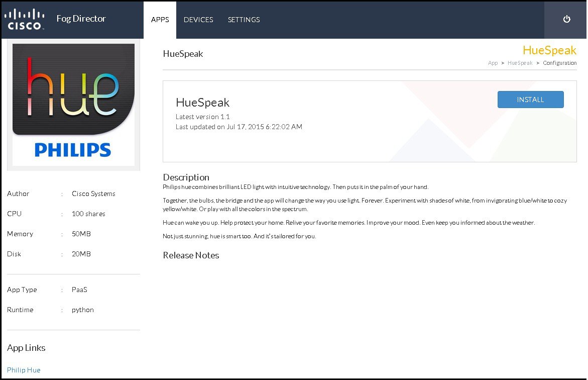
Task: Click the paragraph starting 'Together, the bulbs'
Action: [x=365, y=205]
